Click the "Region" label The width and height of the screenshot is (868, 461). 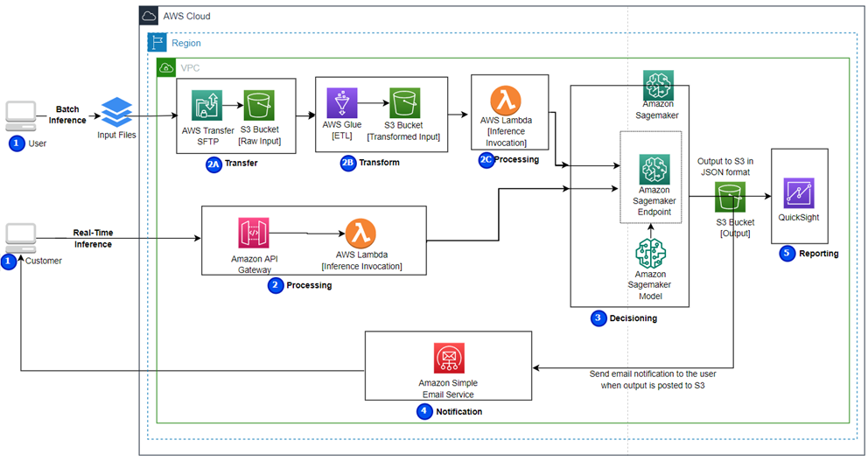[186, 43]
